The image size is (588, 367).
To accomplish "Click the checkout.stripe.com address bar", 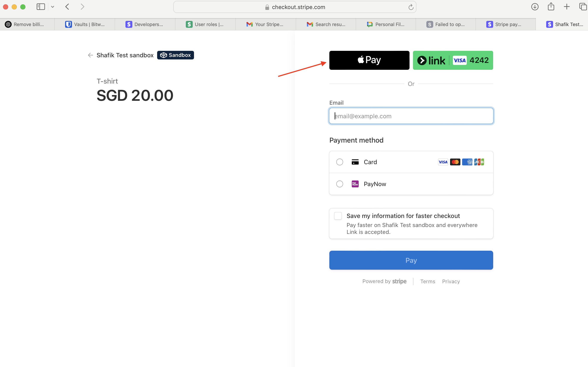I will click(295, 7).
